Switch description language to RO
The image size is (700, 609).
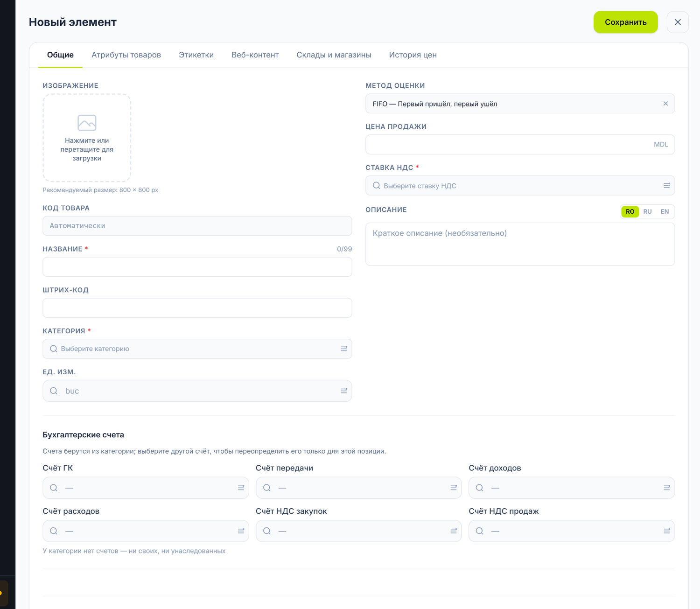pyautogui.click(x=630, y=211)
